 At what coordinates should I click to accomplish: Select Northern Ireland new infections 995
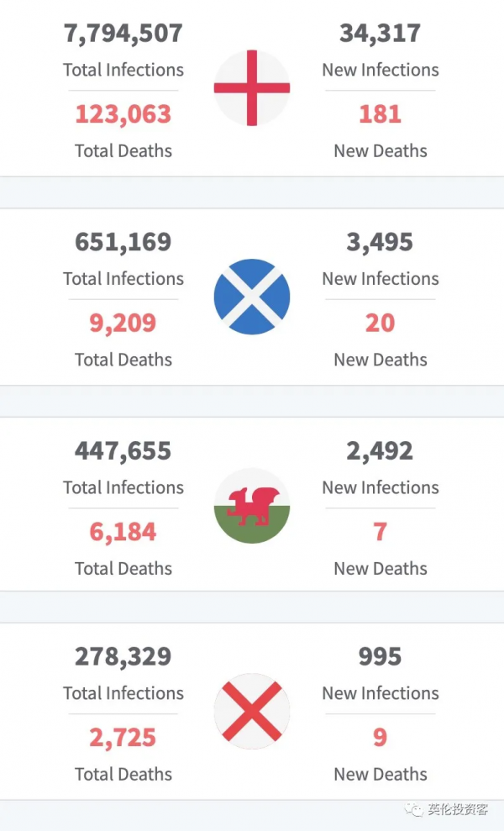(x=380, y=656)
